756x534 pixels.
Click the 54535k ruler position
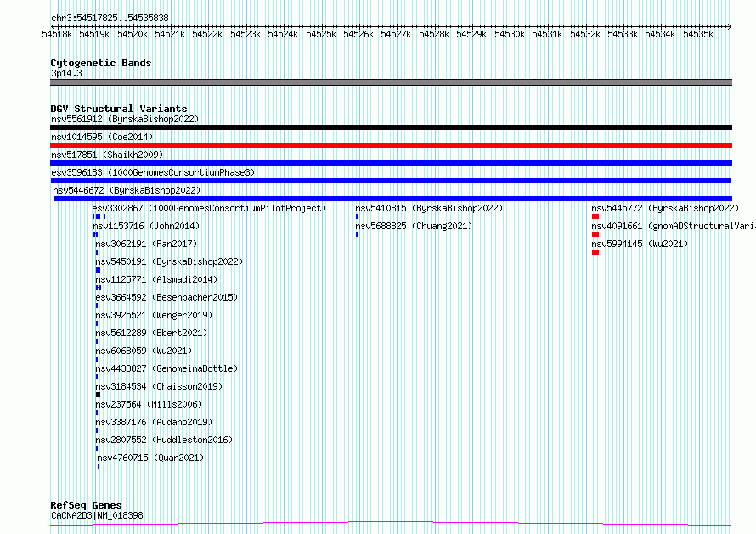tap(698, 34)
